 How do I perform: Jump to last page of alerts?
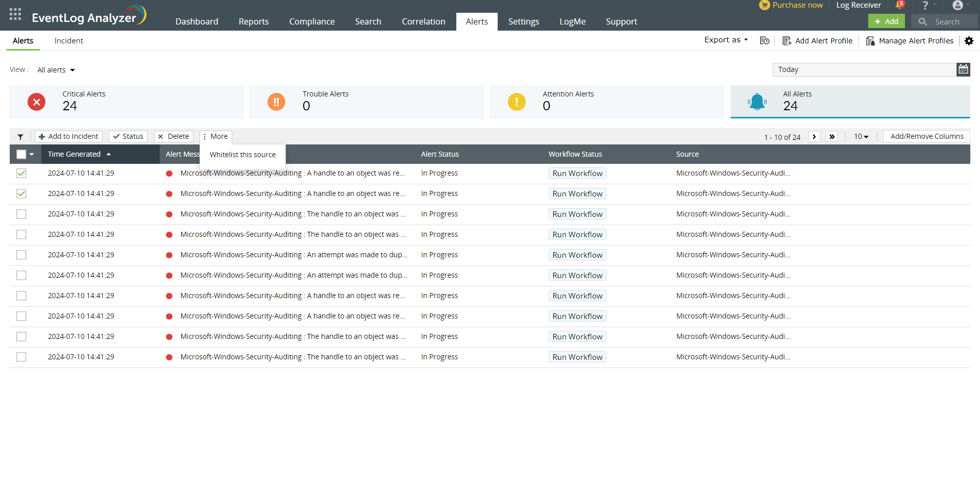[x=832, y=137]
